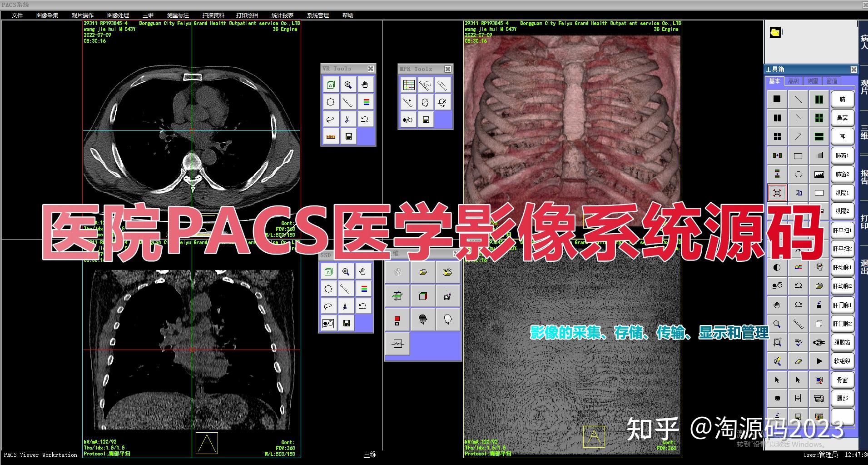Viewport: 868px width, 465px height.
Task: Apply the 肺窗1 window preset
Action: (x=843, y=155)
